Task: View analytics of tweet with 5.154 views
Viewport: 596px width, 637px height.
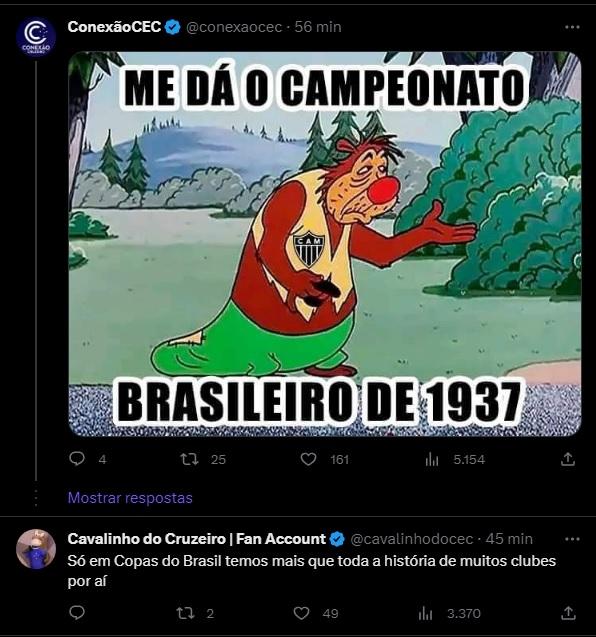Action: coord(432,459)
